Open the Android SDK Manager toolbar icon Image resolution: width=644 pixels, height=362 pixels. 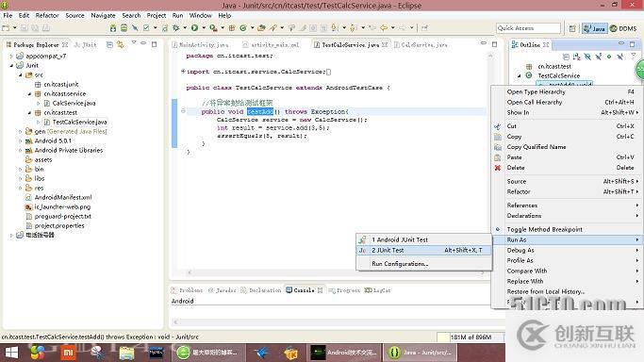pyautogui.click(x=113, y=28)
